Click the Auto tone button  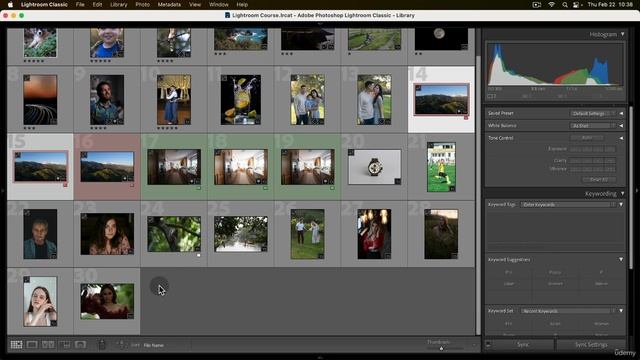tap(588, 138)
